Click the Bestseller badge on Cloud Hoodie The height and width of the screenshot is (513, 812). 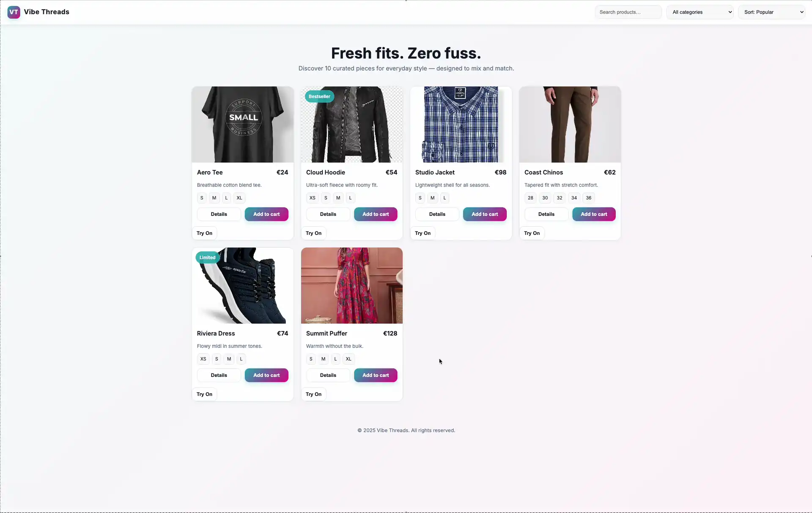coord(319,96)
